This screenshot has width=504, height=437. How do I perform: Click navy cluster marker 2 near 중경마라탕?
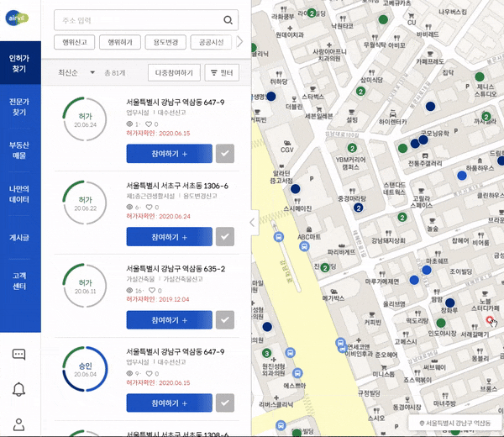pos(359,208)
